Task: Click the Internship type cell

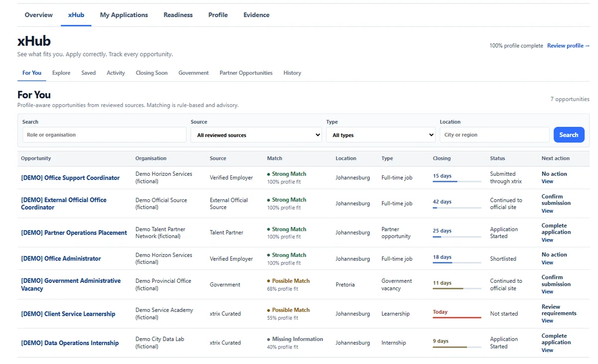Action: 394,343
